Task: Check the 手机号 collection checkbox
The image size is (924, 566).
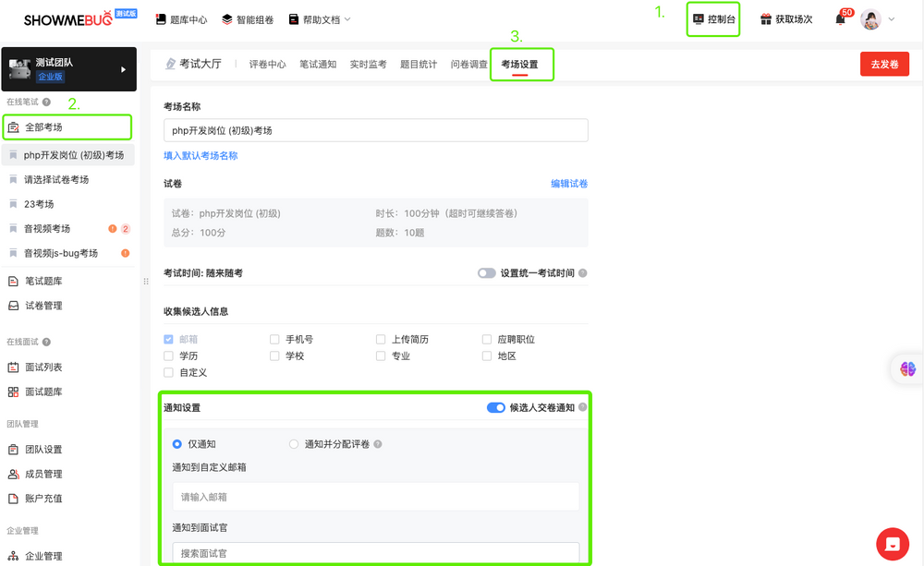Action: [274, 339]
